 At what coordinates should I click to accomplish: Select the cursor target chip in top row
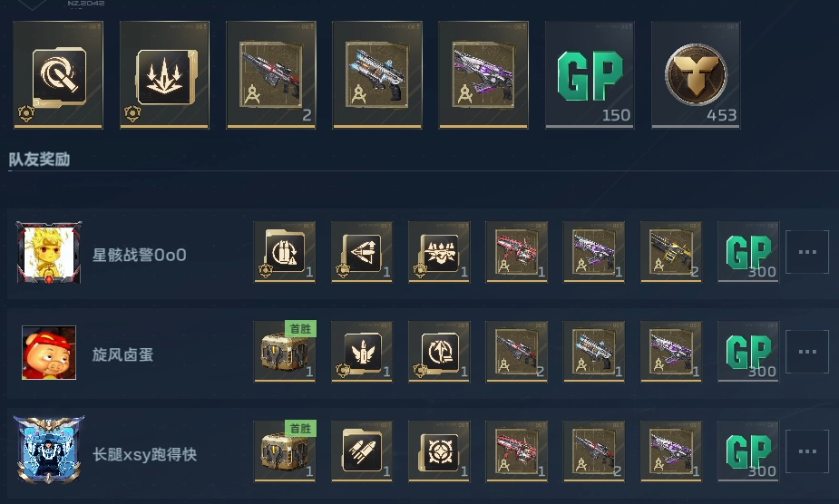[x=58, y=75]
